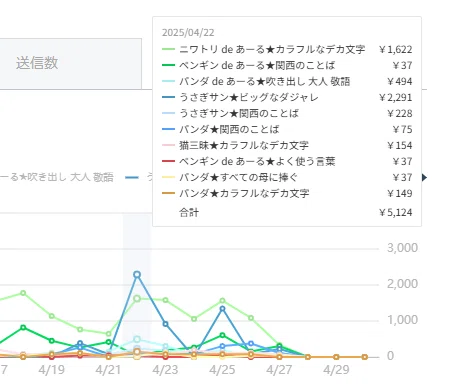
Task: Click the legend next-page arrow
Action: 424,177
